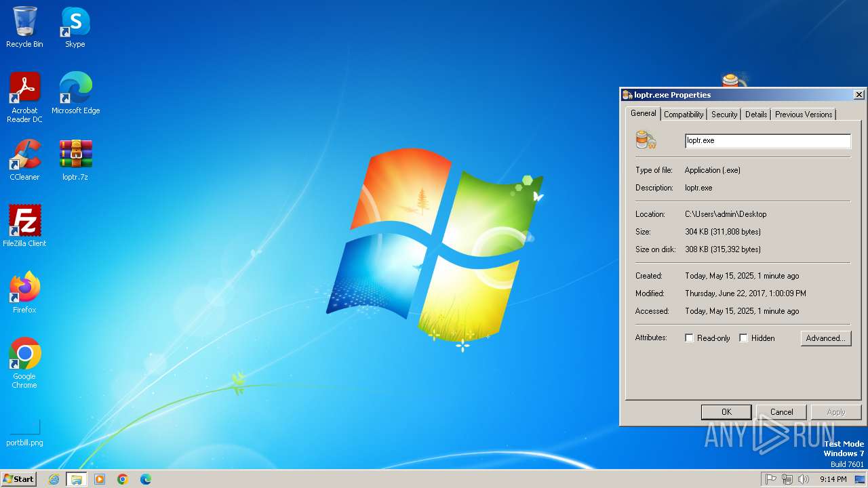Switch to the Previous Versions tab
This screenshot has width=868, height=488.
click(804, 115)
